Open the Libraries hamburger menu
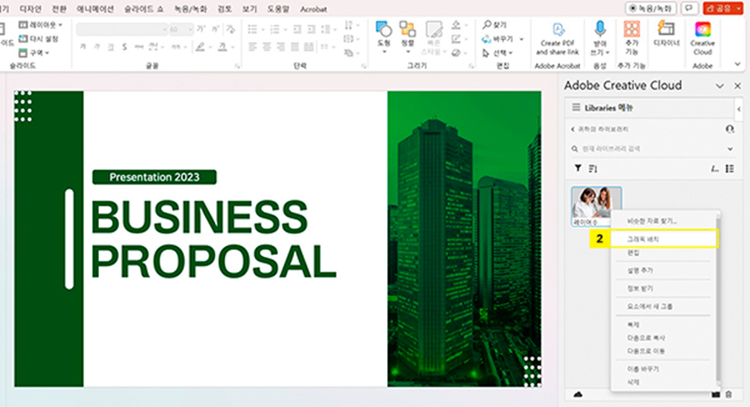750x407 pixels. (576, 107)
